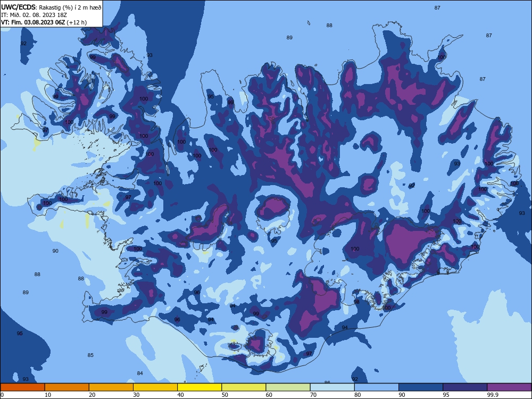The width and height of the screenshot is (532, 399).
Task: Click the 70–80 pale blue legend swatch
Action: (x=332, y=387)
